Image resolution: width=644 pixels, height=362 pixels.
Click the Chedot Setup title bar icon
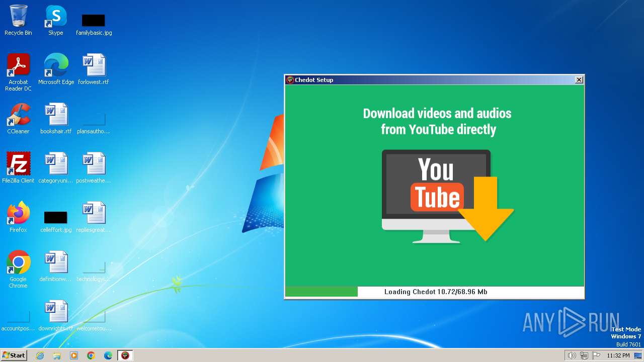click(x=290, y=80)
